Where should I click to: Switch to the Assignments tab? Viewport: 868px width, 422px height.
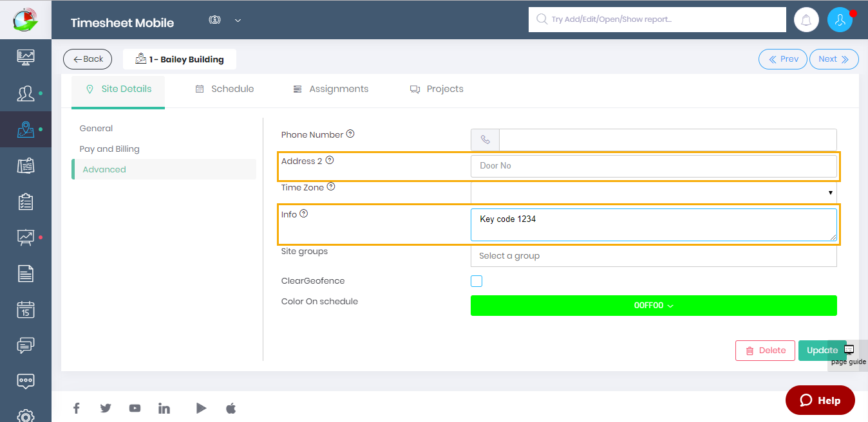pyautogui.click(x=331, y=89)
